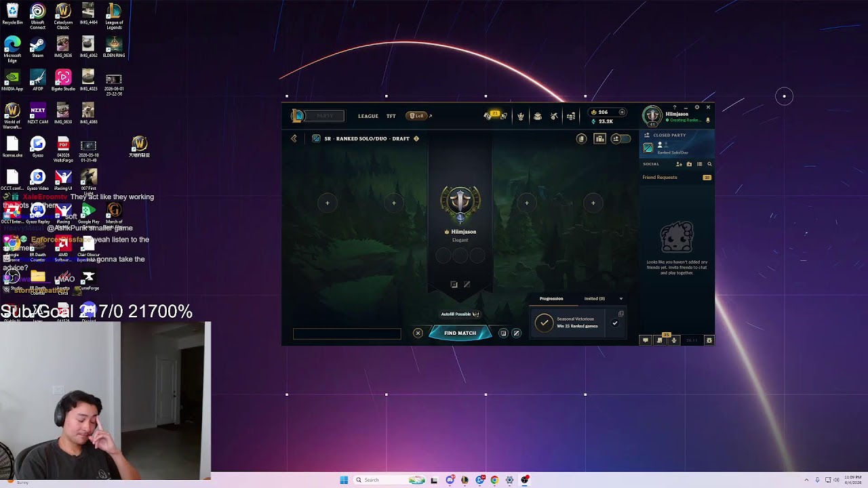
Task: Open the Seasonal Victorious mission card
Action: (x=578, y=323)
